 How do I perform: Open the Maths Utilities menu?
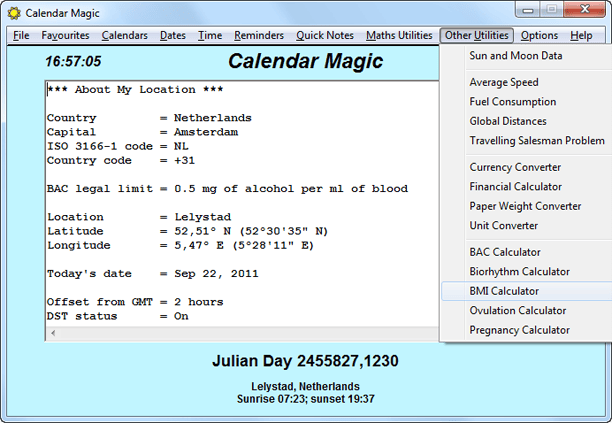pos(399,36)
